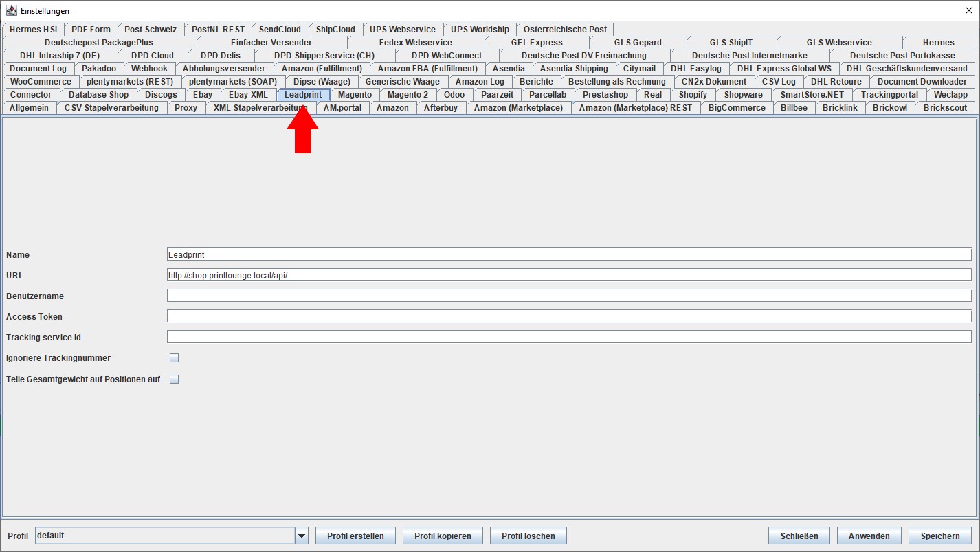
Task: Open the Deutschepost PackagePlus tab
Action: pyautogui.click(x=99, y=43)
